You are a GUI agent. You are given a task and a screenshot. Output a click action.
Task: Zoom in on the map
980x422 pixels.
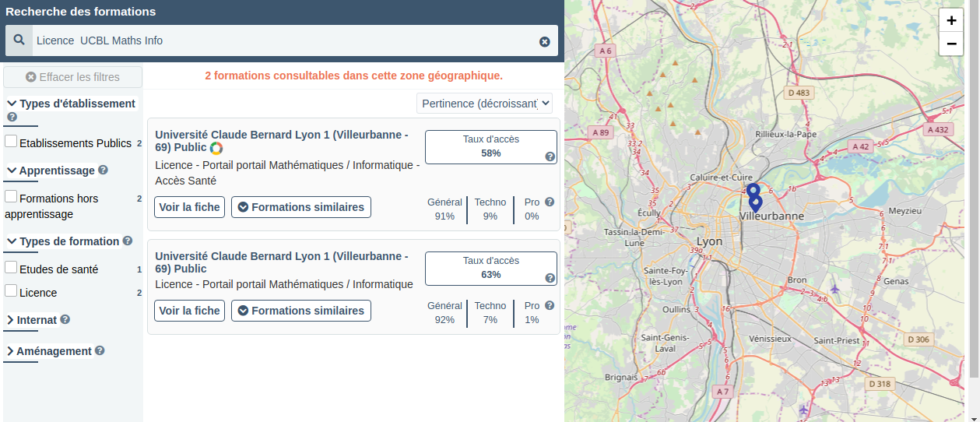[951, 21]
